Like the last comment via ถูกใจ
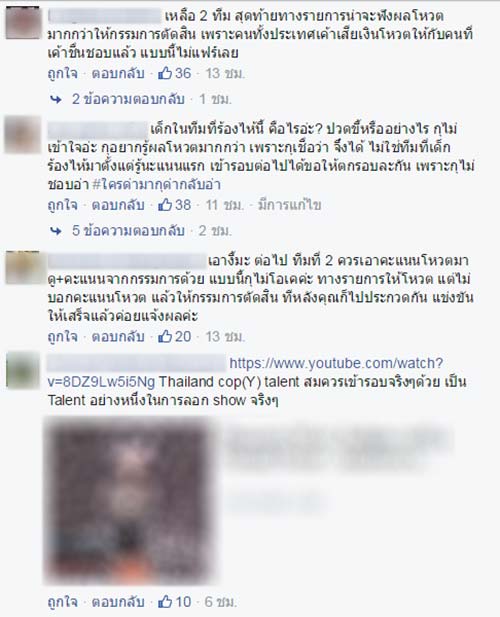This screenshot has height=617, width=500. (63, 602)
